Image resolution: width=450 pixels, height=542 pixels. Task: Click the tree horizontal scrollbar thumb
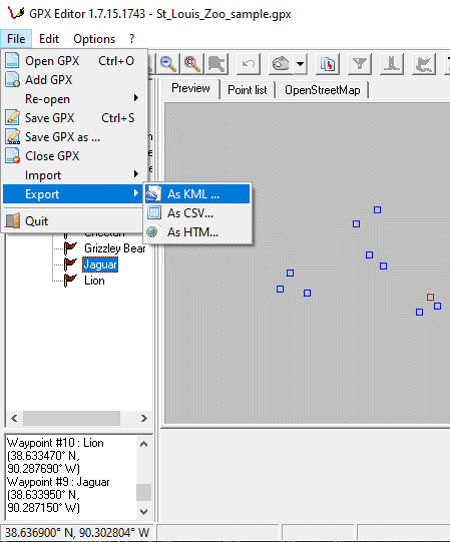tap(72, 418)
